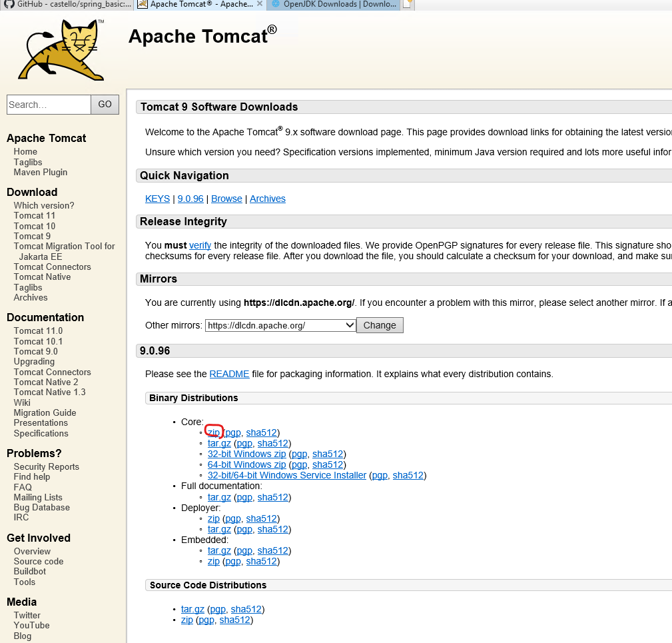Download the Deployer zip

(x=213, y=518)
